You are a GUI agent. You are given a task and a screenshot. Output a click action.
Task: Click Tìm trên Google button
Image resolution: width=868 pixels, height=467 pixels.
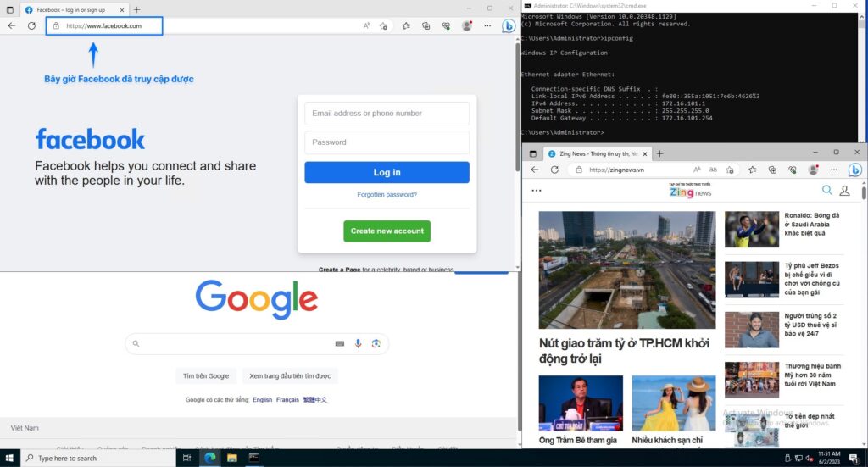pyautogui.click(x=206, y=375)
